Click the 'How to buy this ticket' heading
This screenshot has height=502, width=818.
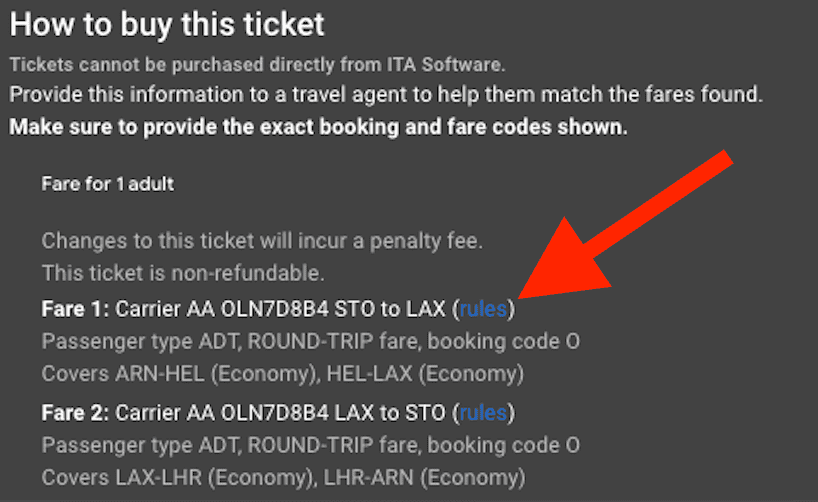tap(168, 24)
